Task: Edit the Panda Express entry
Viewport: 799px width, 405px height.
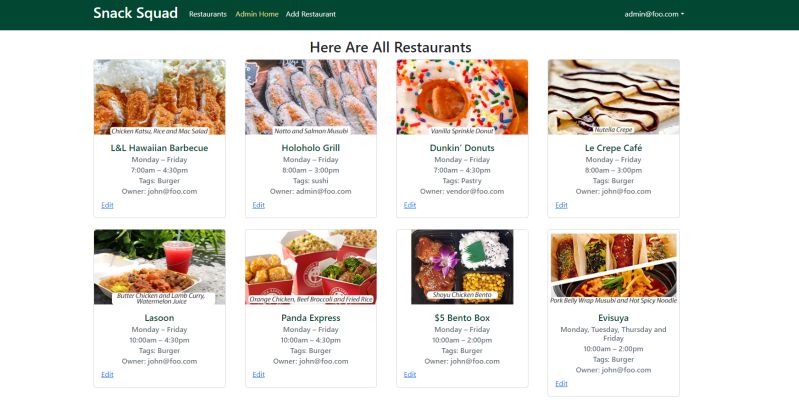Action: point(258,374)
